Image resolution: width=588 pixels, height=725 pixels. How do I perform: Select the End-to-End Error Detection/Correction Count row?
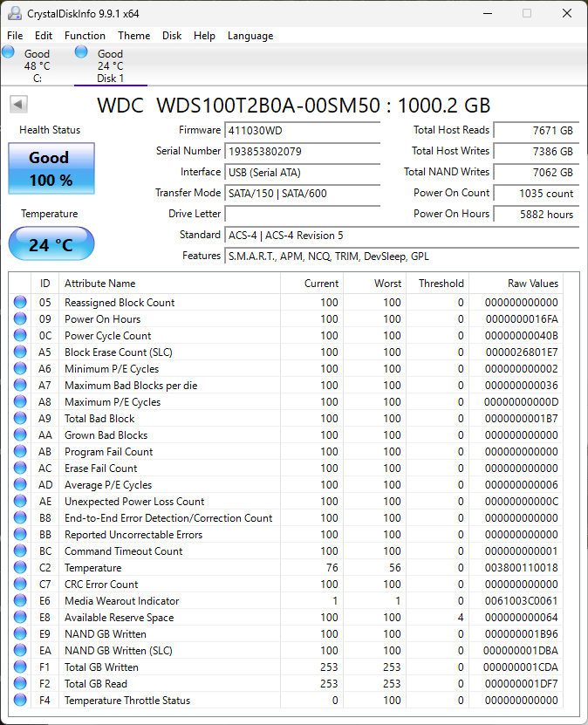click(x=285, y=518)
